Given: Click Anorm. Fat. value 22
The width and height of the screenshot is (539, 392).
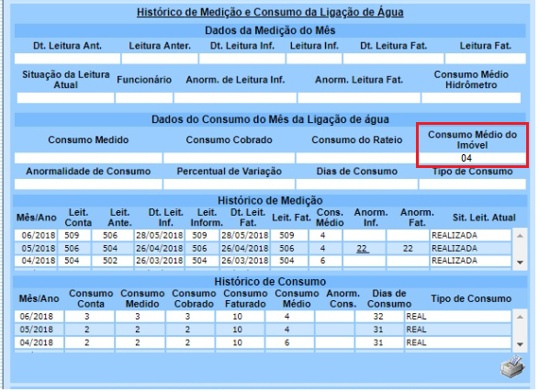Looking at the screenshot, I should coord(408,249).
